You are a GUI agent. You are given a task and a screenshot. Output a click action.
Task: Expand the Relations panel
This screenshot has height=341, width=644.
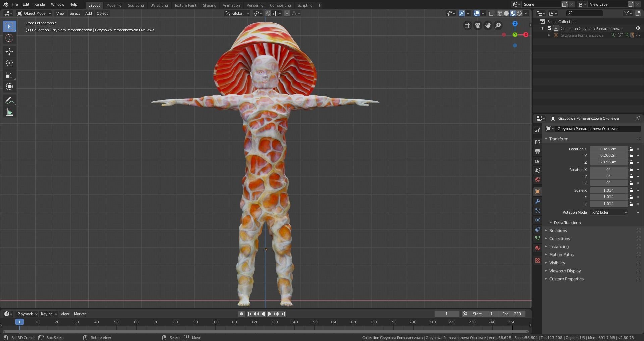(x=558, y=231)
